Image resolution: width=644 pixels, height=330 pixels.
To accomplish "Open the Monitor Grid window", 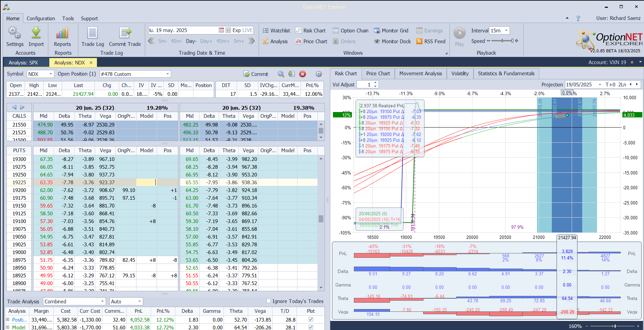I will pos(391,31).
